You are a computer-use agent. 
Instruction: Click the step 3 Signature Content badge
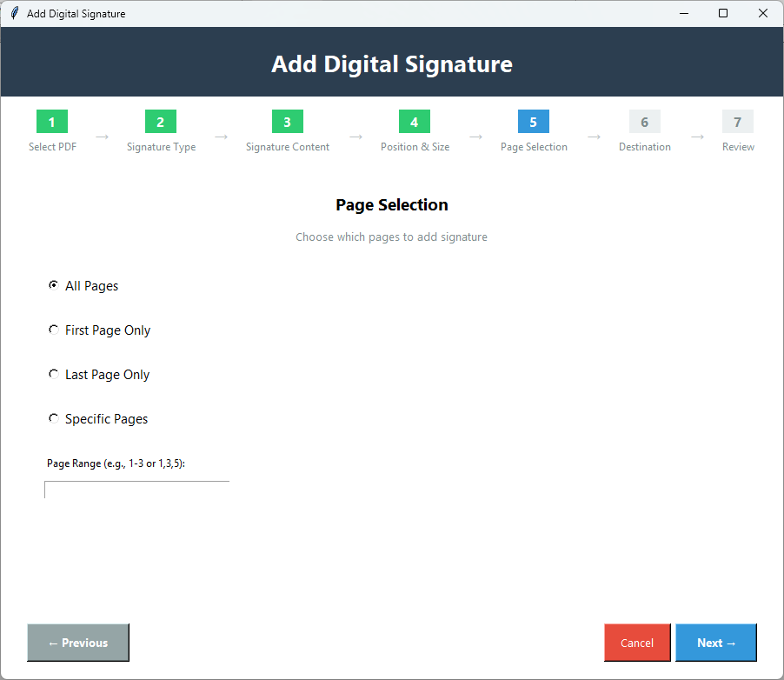287,122
